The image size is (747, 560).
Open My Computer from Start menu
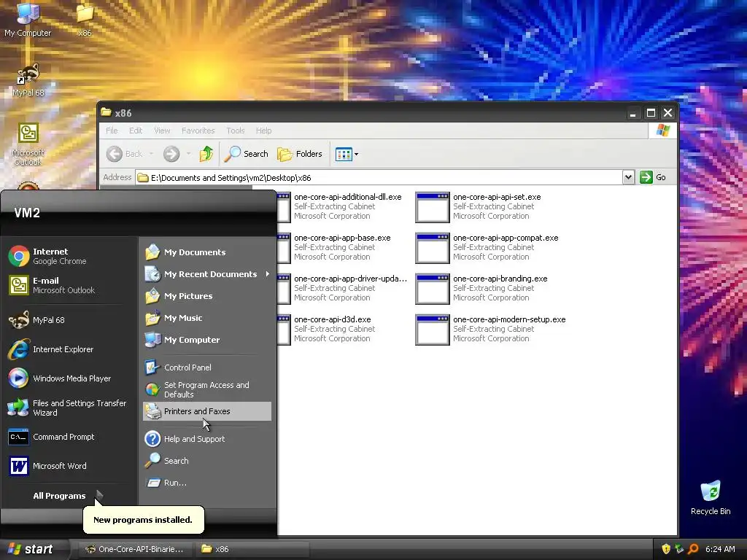click(x=206, y=340)
